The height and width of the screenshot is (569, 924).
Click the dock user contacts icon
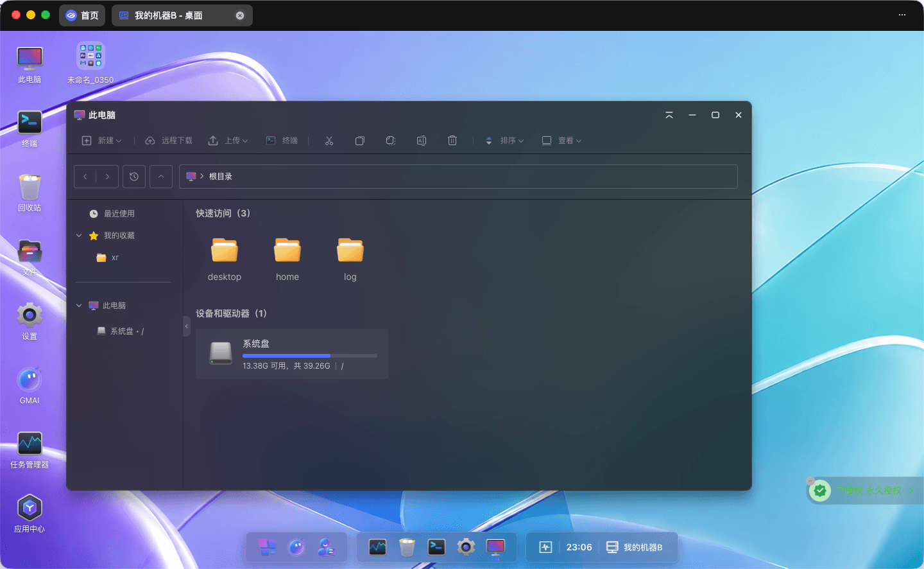point(326,547)
